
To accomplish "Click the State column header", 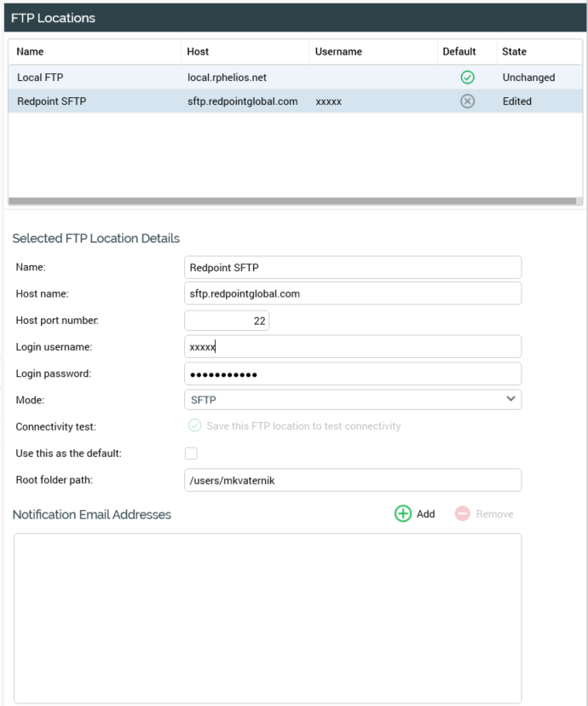I will point(514,52).
